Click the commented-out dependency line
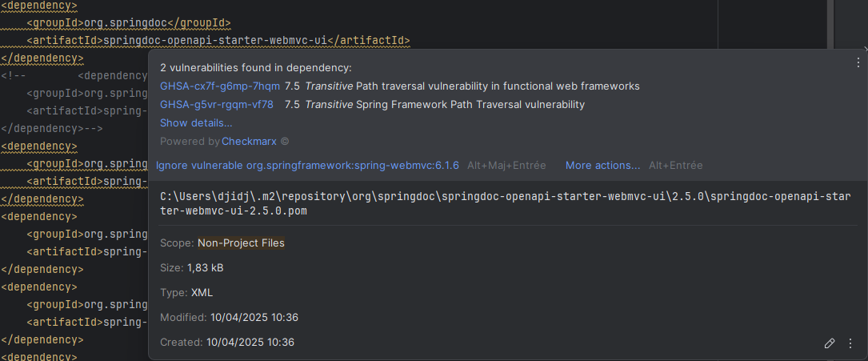The width and height of the screenshot is (868, 361). [74, 76]
